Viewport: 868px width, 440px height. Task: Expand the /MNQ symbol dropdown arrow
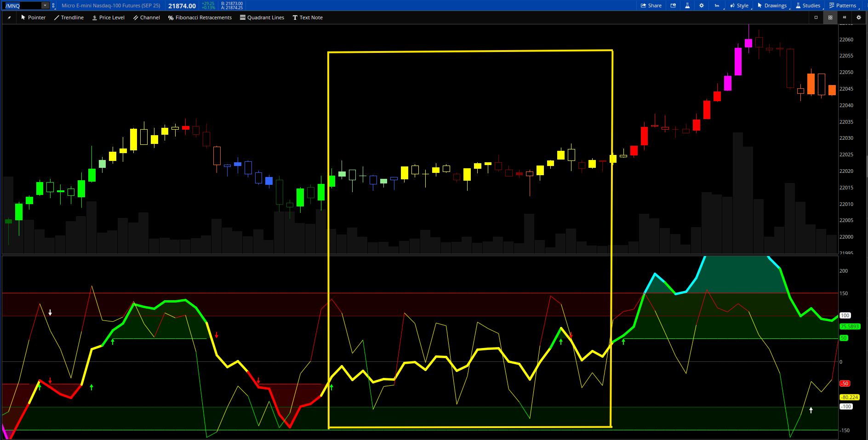point(45,6)
